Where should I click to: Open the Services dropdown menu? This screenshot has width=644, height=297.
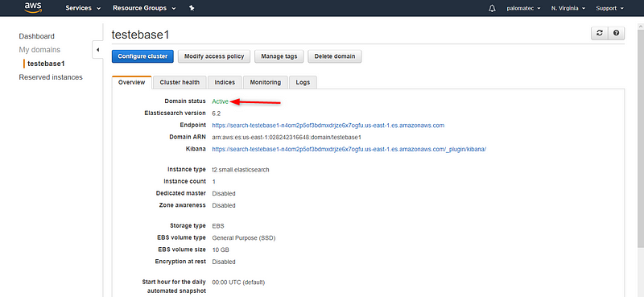tap(83, 8)
